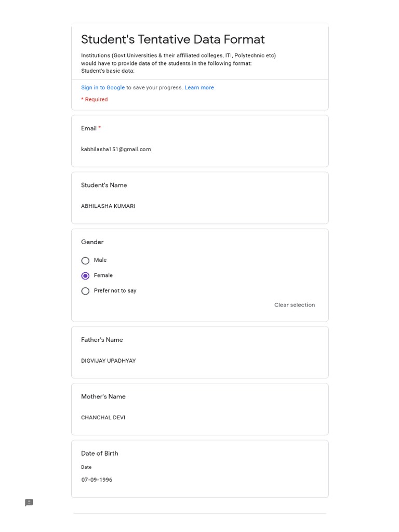Click the Gender question heading
This screenshot has height=532, width=399.
tap(92, 242)
